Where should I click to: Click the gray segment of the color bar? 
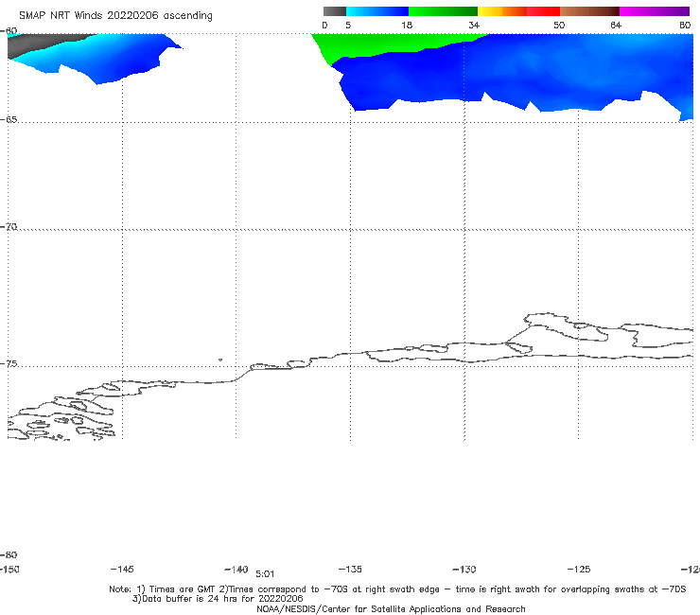tap(334, 11)
